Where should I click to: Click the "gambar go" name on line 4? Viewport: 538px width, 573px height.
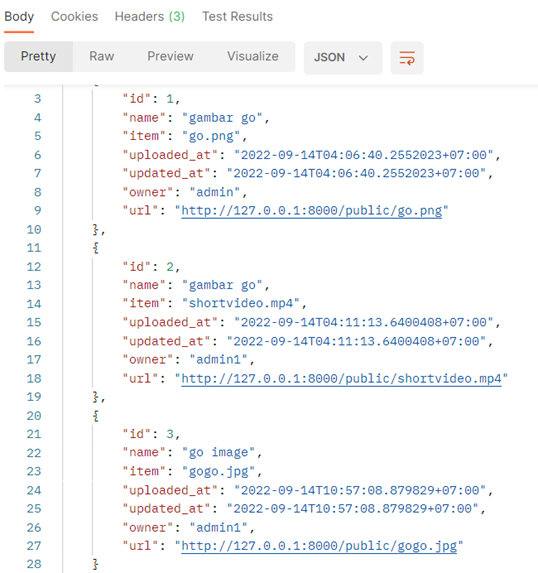point(222,118)
